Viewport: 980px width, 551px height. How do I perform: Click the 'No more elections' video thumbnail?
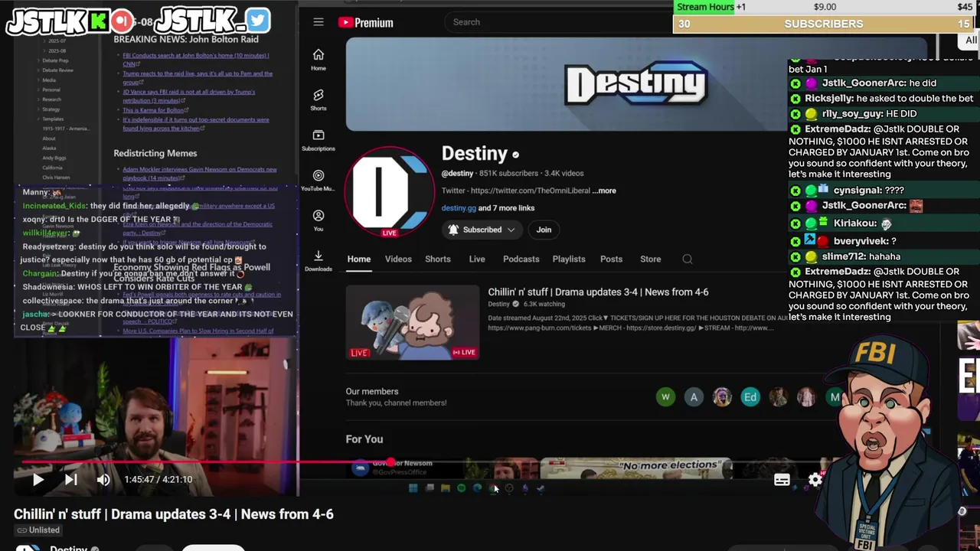[635, 468]
